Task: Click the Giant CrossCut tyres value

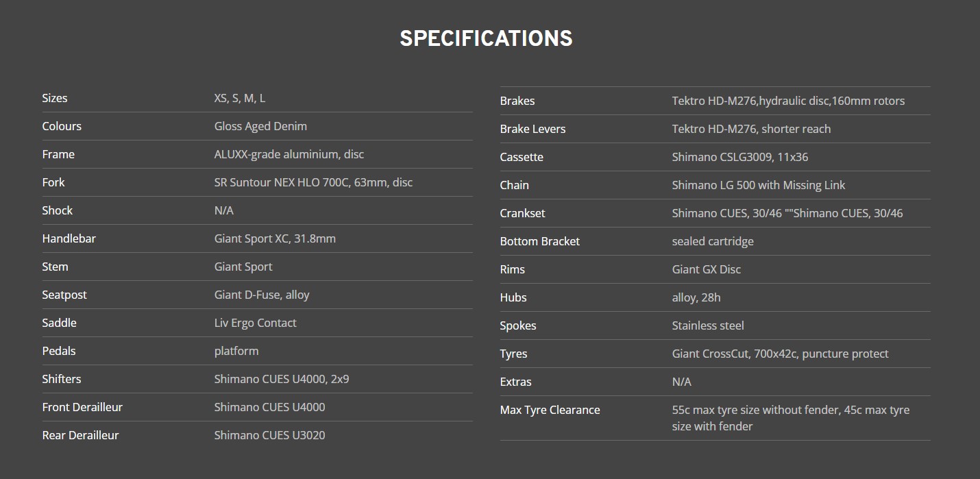Action: (780, 354)
